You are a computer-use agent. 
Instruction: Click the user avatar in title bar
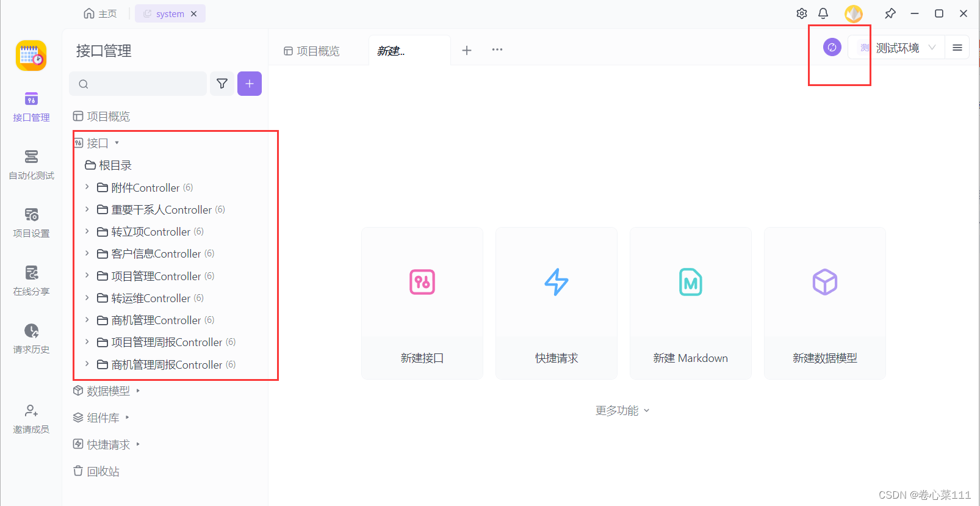click(854, 13)
